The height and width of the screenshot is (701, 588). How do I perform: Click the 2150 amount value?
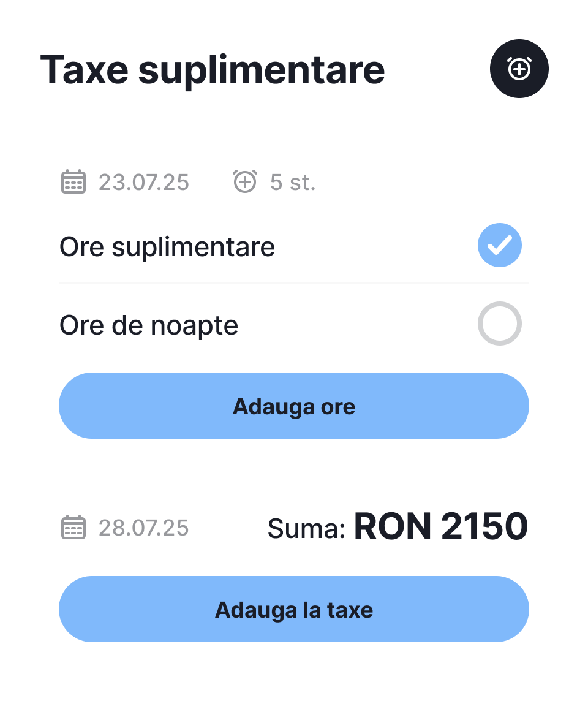click(x=484, y=527)
